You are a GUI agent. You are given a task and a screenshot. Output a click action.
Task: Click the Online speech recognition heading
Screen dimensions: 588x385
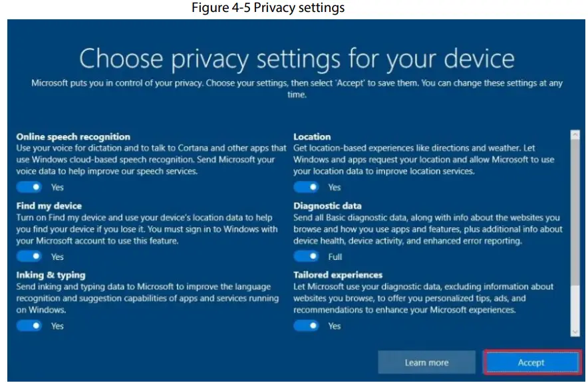pyautogui.click(x=73, y=137)
